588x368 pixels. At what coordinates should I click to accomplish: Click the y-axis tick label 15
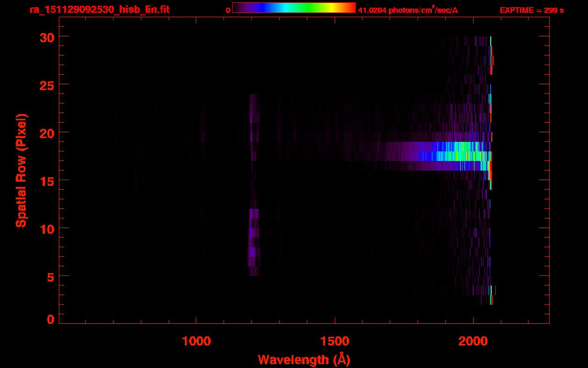[47, 181]
